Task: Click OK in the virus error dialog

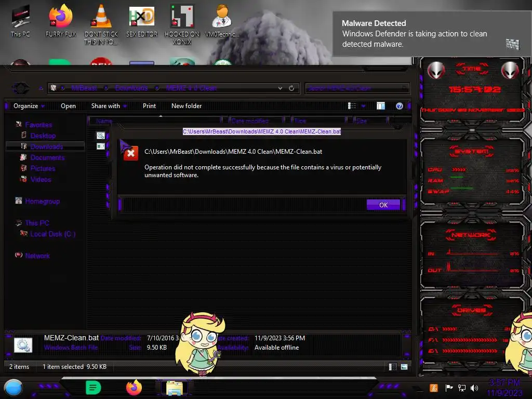Action: (383, 205)
